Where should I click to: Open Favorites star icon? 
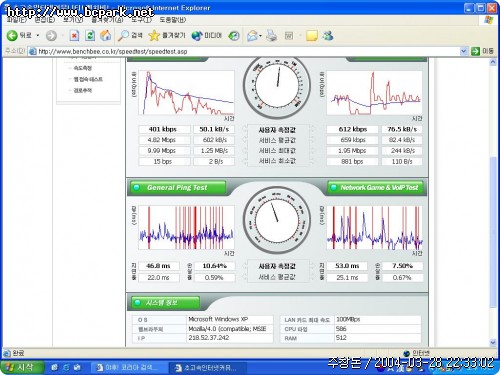(x=154, y=36)
